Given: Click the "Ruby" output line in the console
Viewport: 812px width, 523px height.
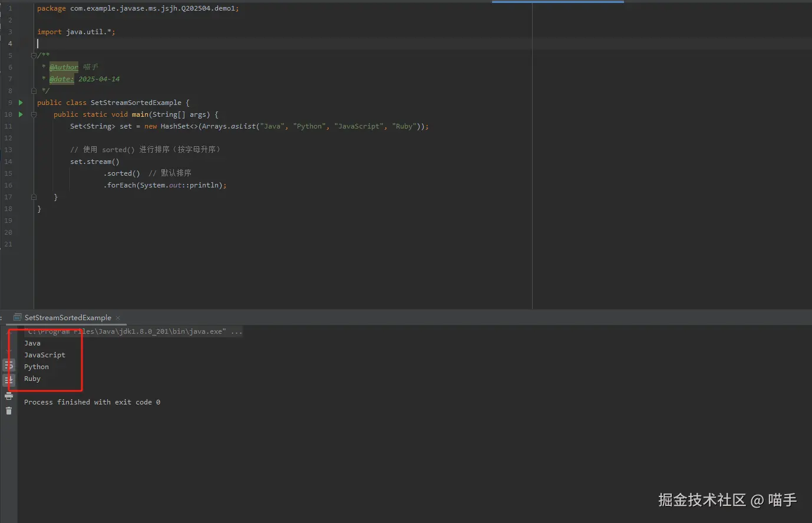Looking at the screenshot, I should coord(32,379).
